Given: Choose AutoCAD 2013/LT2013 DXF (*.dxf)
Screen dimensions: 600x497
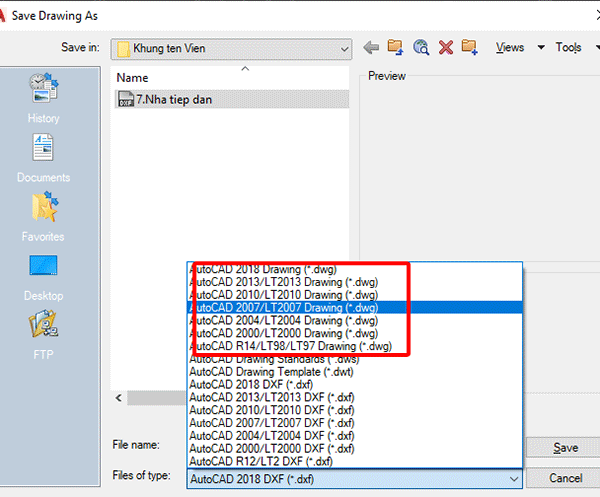Looking at the screenshot, I should [x=354, y=398].
